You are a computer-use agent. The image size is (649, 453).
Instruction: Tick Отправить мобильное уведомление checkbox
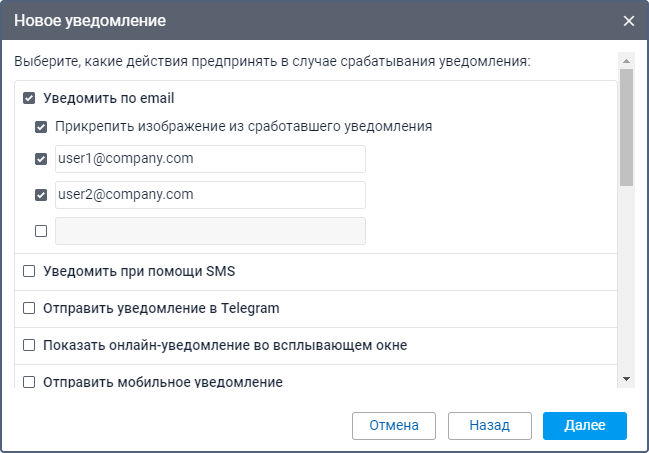click(x=29, y=382)
